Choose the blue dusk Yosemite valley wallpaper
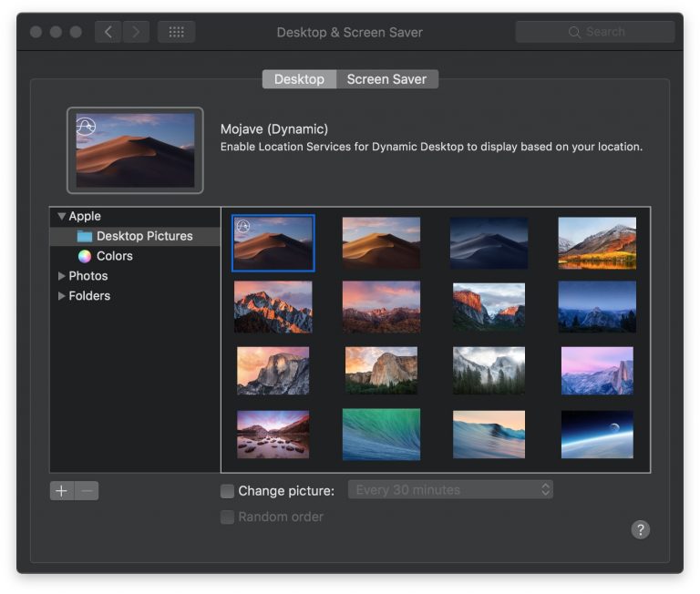The height and width of the screenshot is (594, 700). [x=597, y=307]
